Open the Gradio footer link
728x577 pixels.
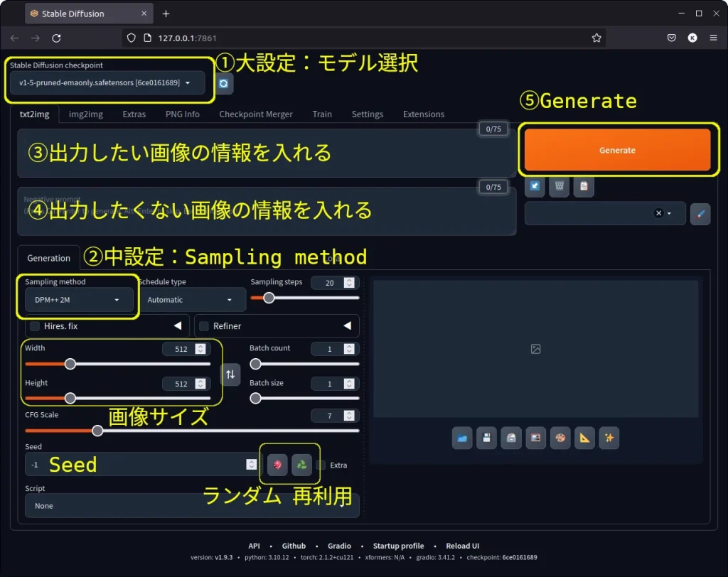point(339,546)
